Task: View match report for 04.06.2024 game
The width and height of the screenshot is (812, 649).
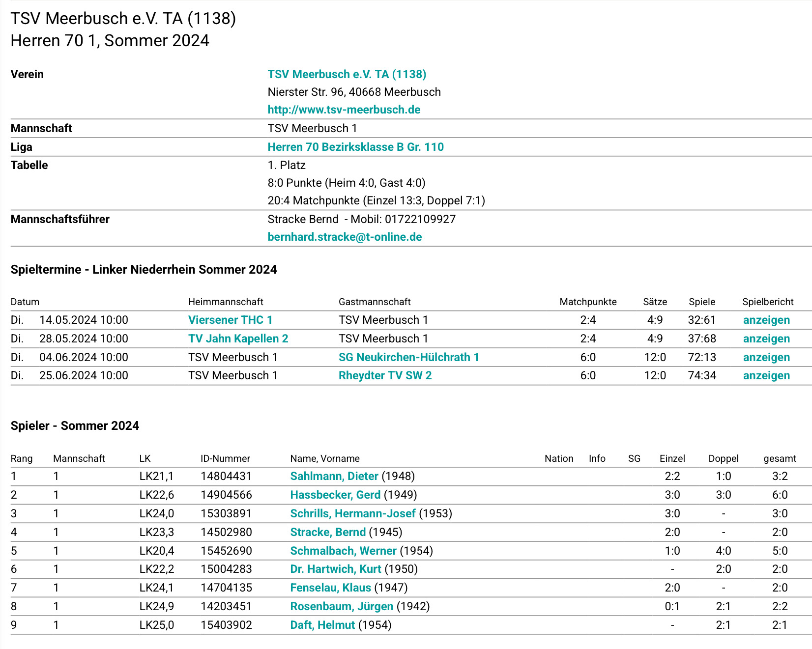Action: [x=766, y=357]
